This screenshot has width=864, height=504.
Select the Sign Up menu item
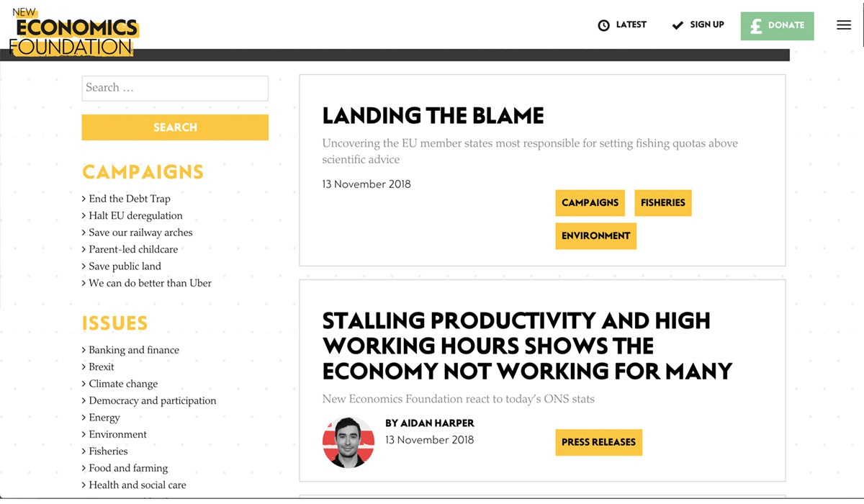[698, 25]
